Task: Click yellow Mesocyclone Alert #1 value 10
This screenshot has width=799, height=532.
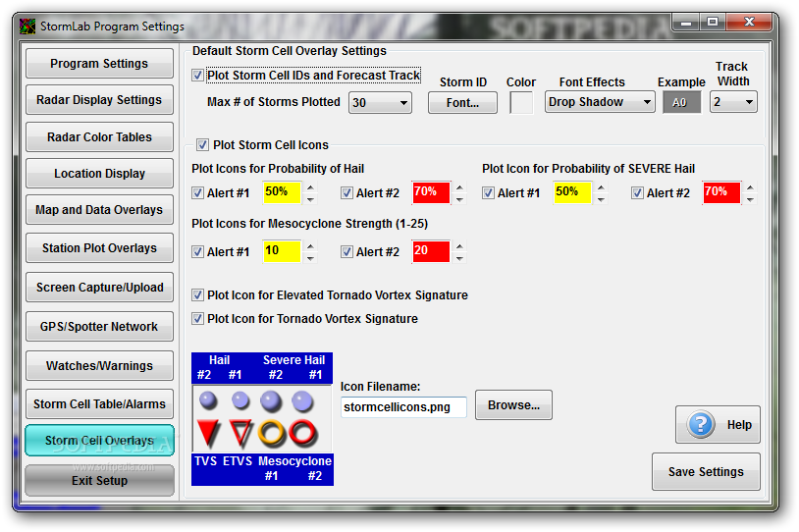Action: click(x=282, y=251)
